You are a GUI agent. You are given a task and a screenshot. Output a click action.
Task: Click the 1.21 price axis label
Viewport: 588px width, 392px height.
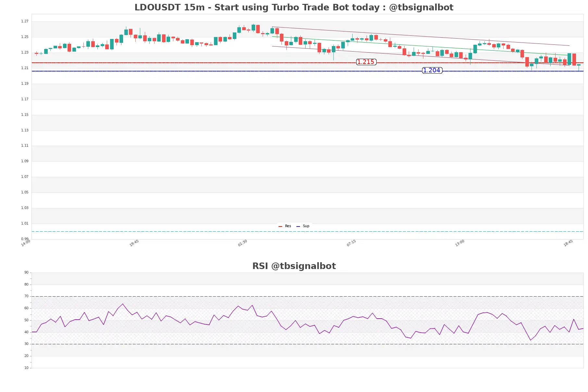point(25,68)
